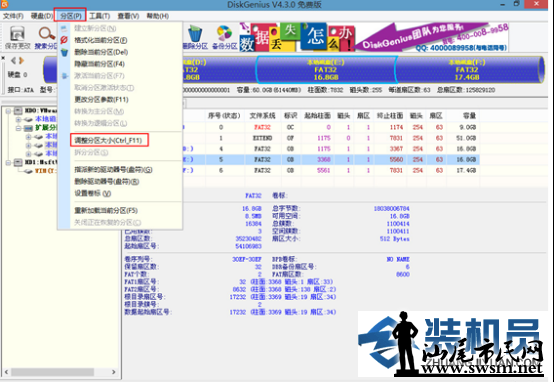
Task: Collapse the HD0 disk tree node
Action: pos(8,111)
